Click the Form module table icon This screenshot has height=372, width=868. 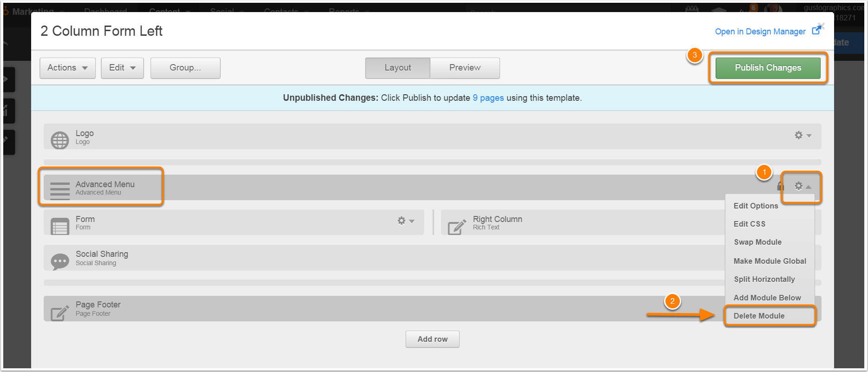point(59,226)
